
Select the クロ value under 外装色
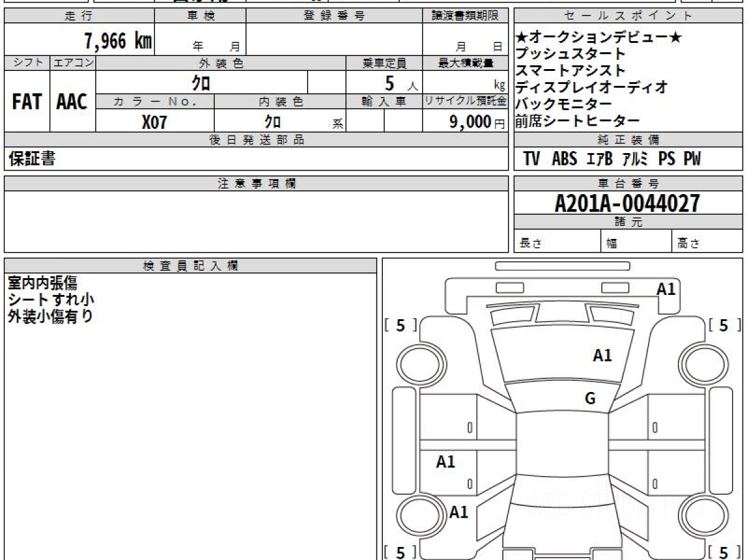[200, 82]
